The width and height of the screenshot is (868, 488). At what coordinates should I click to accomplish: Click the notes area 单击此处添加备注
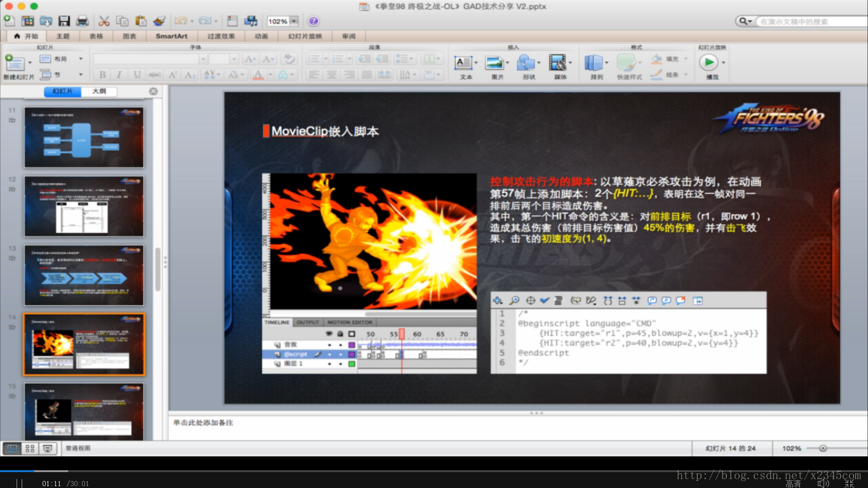coord(203,423)
